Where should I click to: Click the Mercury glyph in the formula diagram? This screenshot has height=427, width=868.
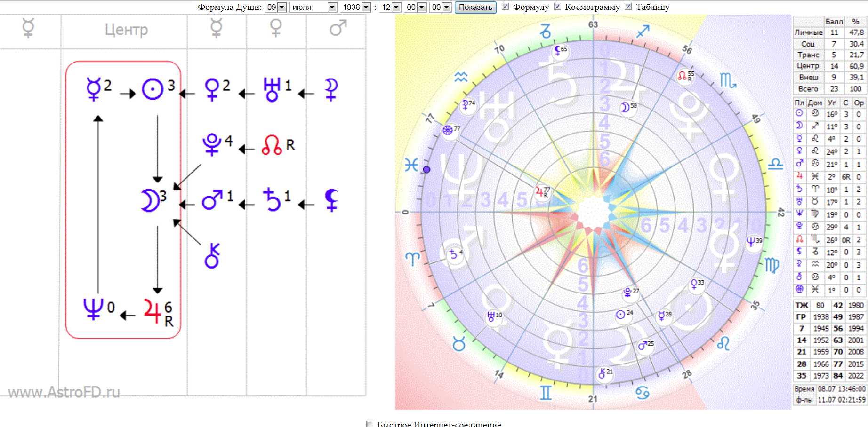94,89
